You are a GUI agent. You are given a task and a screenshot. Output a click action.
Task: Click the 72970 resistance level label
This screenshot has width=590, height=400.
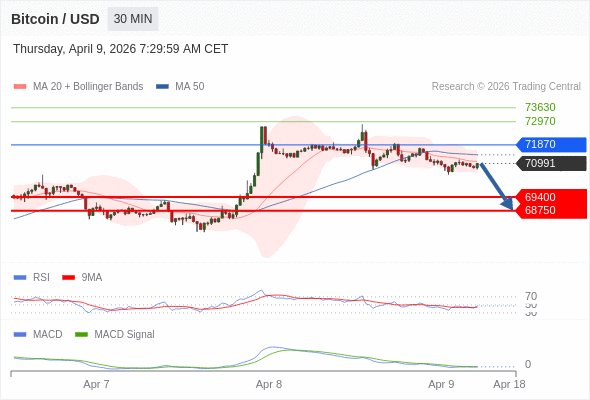(x=540, y=121)
